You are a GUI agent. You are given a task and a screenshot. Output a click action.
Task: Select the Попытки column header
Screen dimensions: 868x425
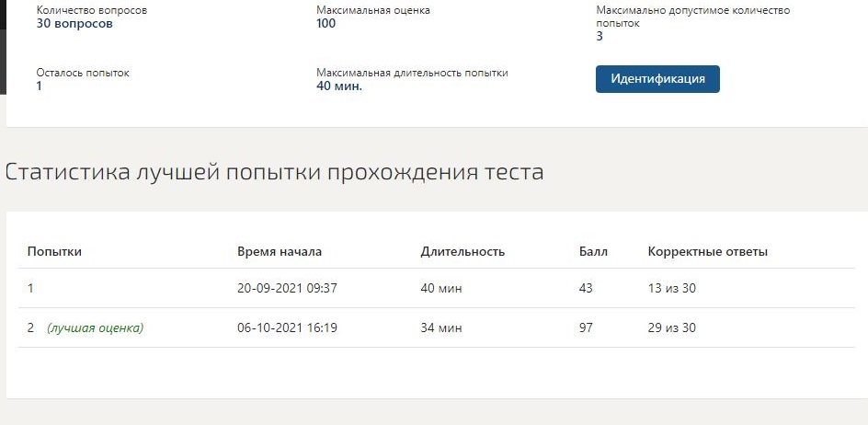[x=54, y=251]
